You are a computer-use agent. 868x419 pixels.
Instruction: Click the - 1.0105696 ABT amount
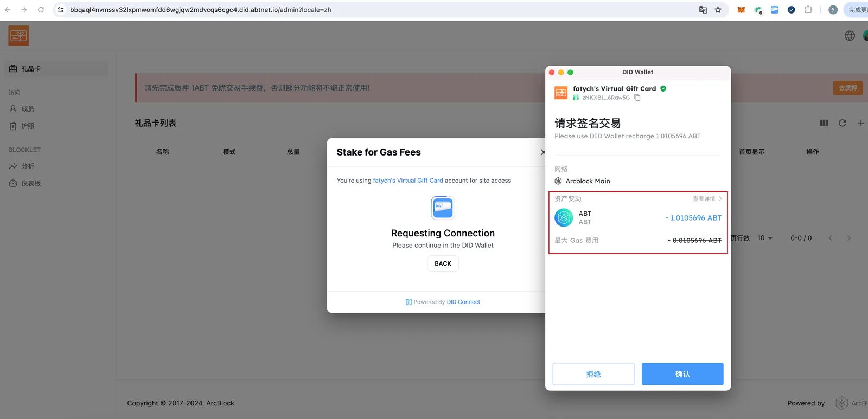693,218
